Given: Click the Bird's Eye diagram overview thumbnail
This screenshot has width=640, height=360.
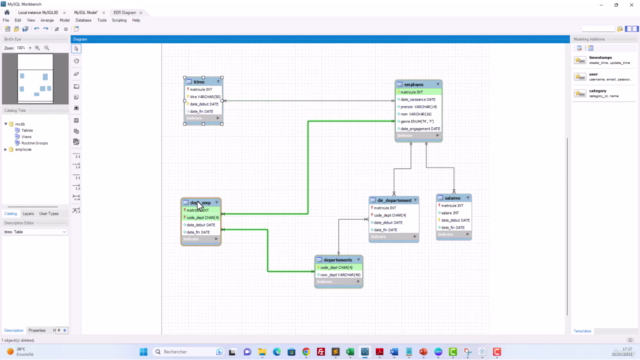Looking at the screenshot, I should point(35,78).
